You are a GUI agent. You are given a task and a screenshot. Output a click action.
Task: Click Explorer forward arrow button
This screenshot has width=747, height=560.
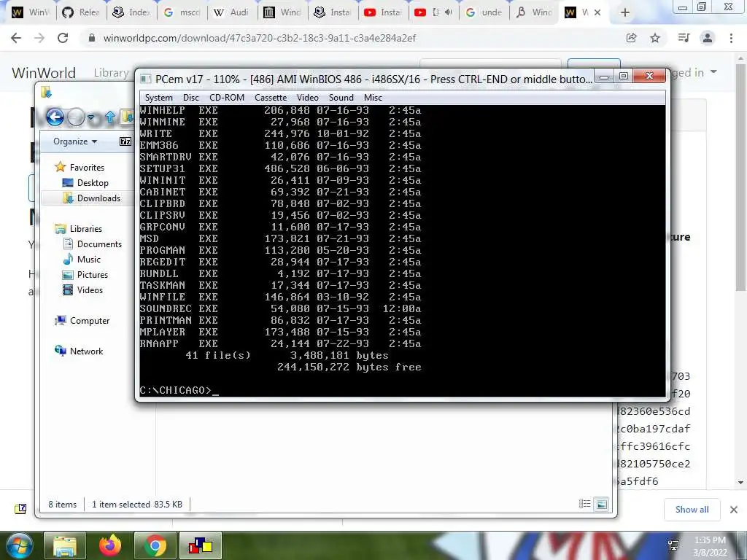[76, 117]
